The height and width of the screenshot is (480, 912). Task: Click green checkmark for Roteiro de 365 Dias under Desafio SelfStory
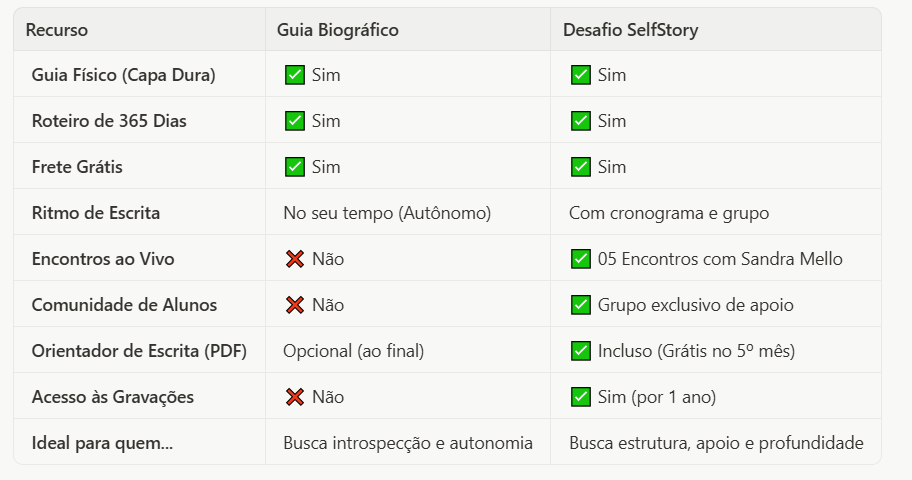(x=581, y=121)
